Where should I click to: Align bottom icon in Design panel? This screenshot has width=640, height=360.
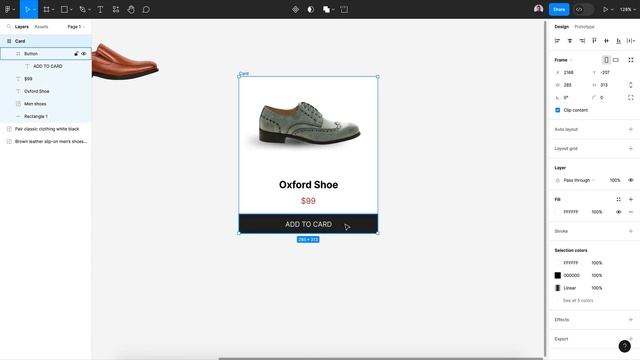(619, 40)
